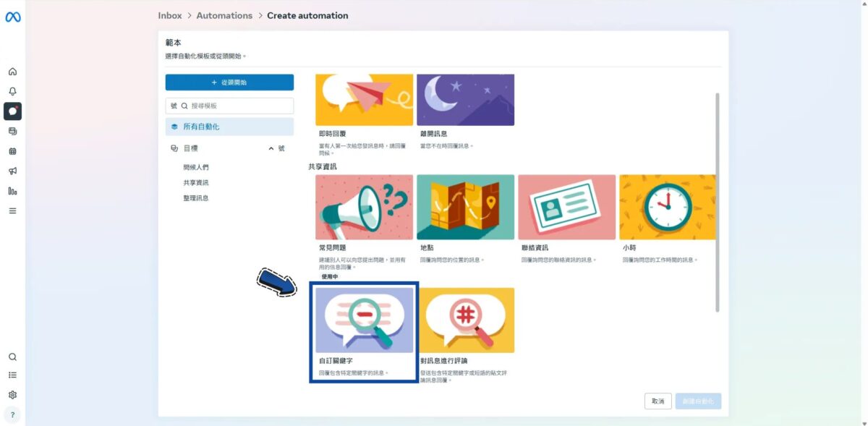Open Home from the left sidebar
Image resolution: width=868 pixels, height=426 pixels.
click(x=12, y=72)
